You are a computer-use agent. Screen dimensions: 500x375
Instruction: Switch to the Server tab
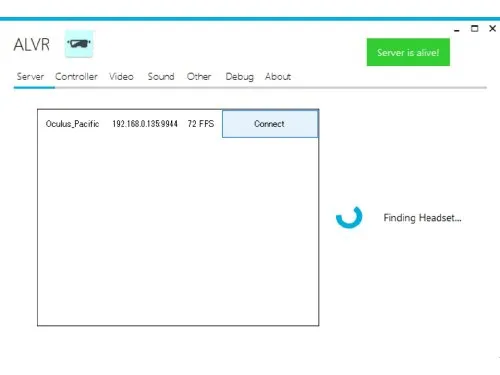[x=30, y=77]
